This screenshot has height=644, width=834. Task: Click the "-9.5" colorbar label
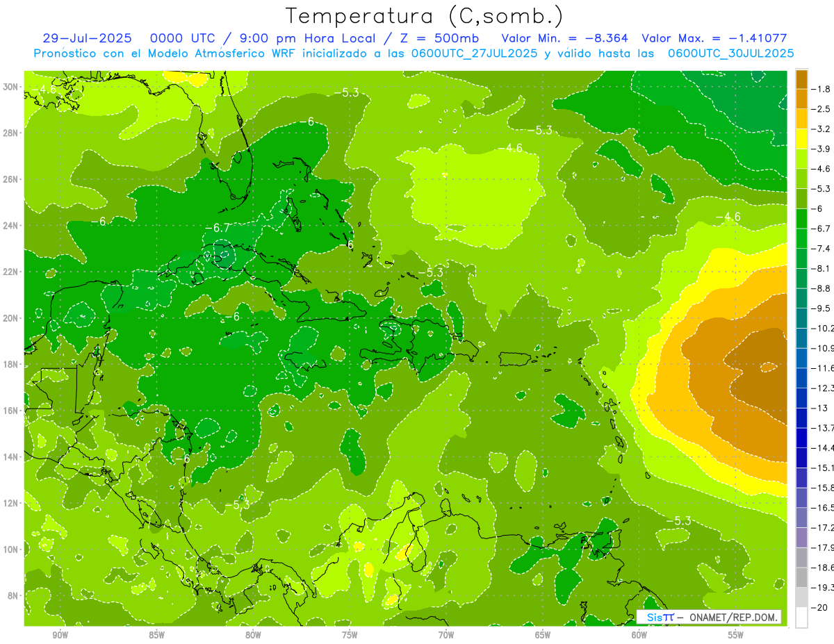tap(822, 308)
